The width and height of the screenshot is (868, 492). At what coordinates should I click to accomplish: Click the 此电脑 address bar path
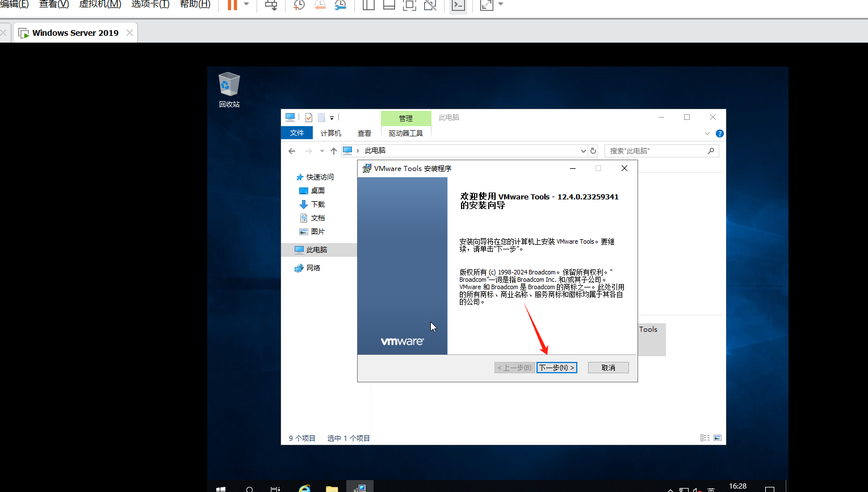coord(375,151)
